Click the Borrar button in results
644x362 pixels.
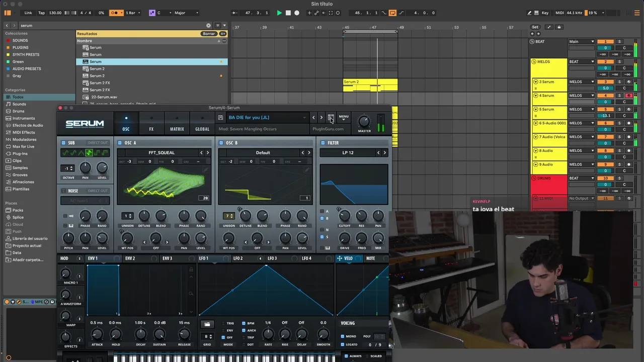coord(209,34)
